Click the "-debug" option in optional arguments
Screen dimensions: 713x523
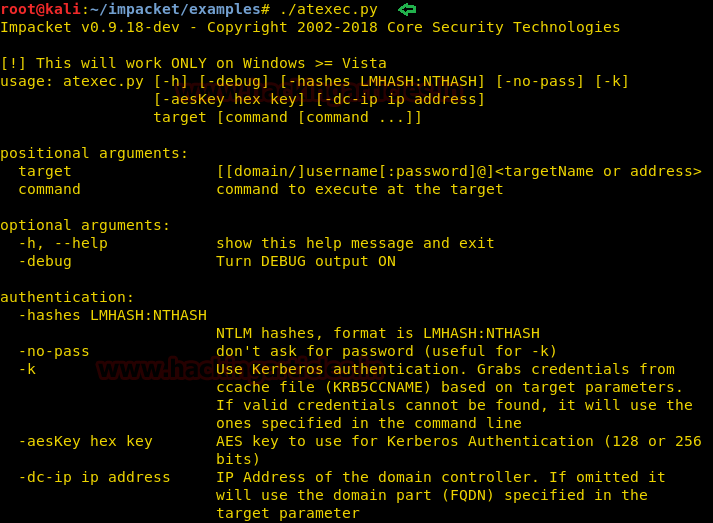(x=45, y=261)
